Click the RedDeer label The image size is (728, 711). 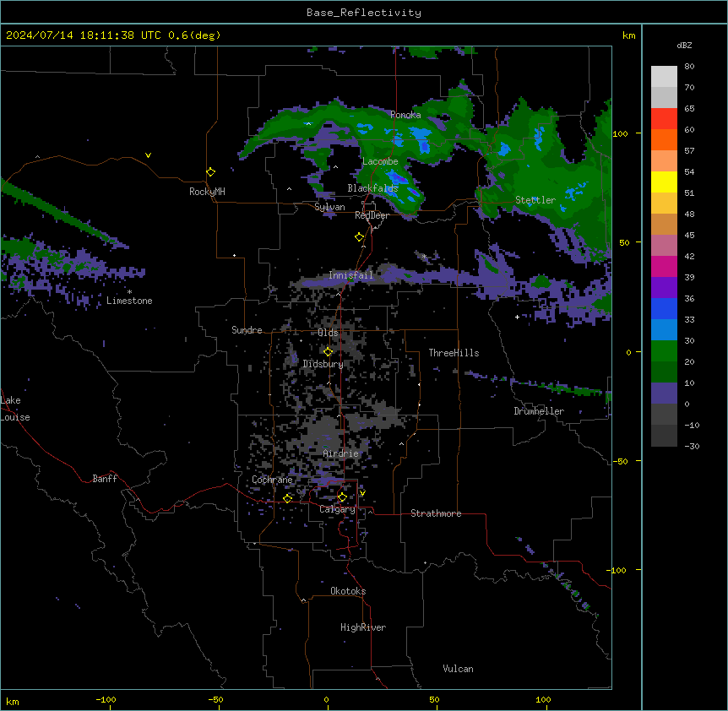pos(372,215)
